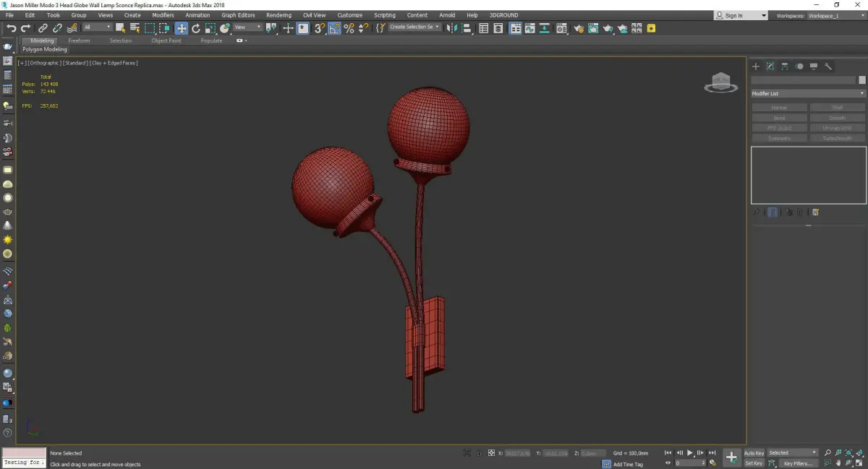Click the Undo arrow in the main toolbar
Image resolution: width=868 pixels, height=469 pixels.
11,28
